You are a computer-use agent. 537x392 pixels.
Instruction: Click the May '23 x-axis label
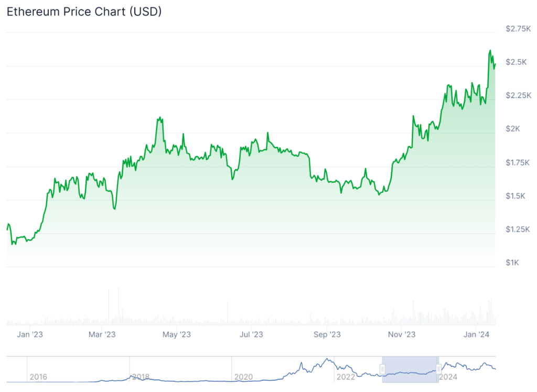(x=177, y=334)
